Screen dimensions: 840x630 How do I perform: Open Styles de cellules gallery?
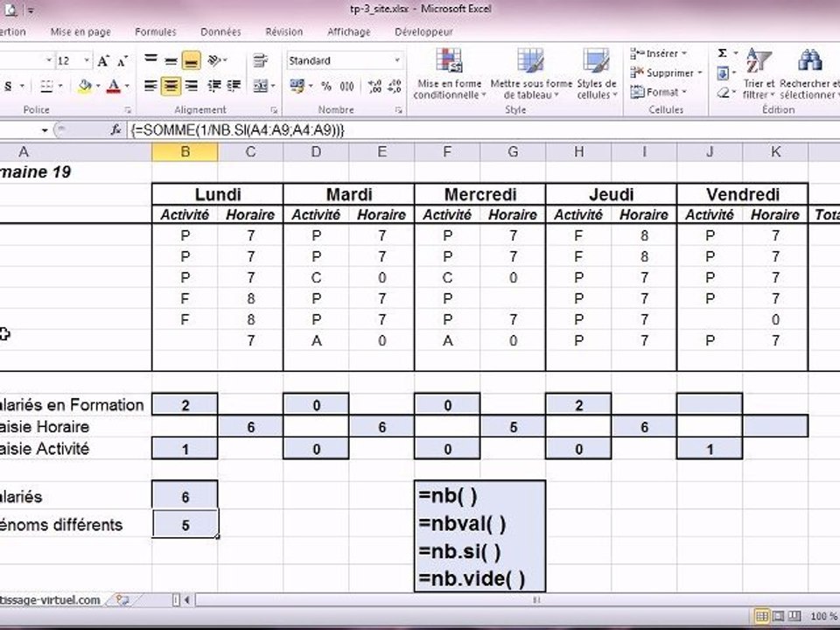(x=597, y=73)
